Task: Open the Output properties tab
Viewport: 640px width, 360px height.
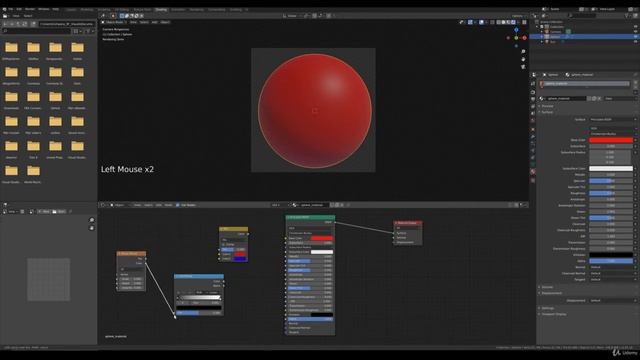Action: pos(533,99)
